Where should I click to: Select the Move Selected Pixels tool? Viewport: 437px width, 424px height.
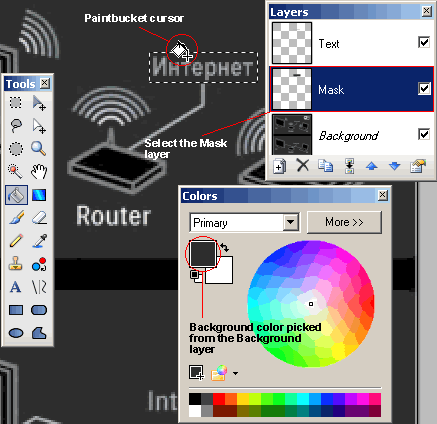click(x=39, y=102)
